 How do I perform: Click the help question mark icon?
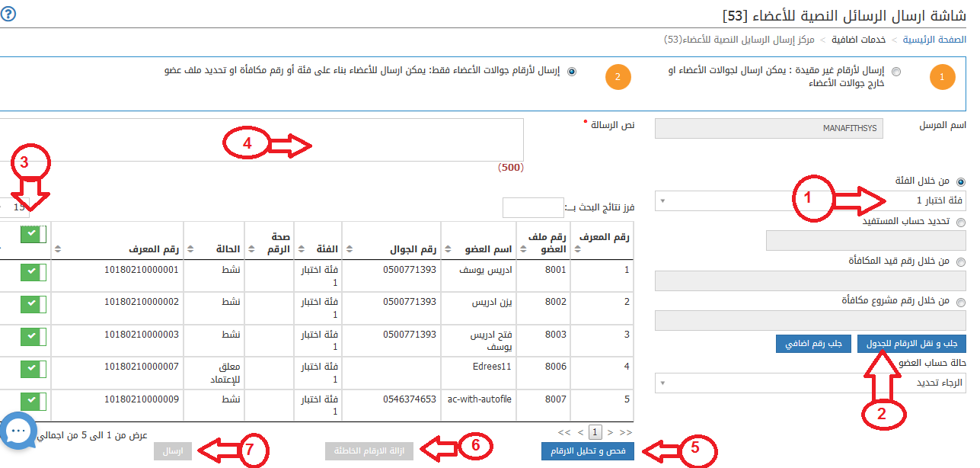point(9,13)
